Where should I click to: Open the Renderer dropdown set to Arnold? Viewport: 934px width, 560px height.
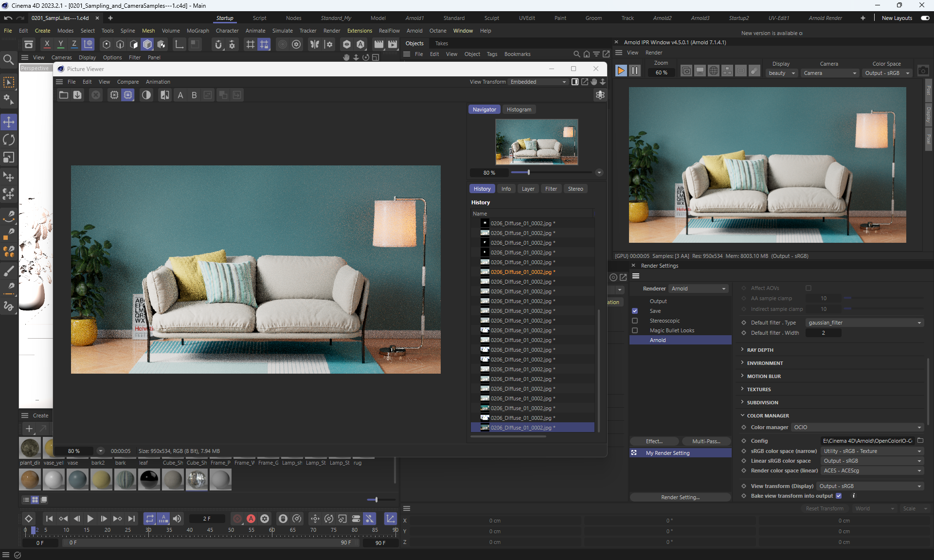pyautogui.click(x=698, y=289)
